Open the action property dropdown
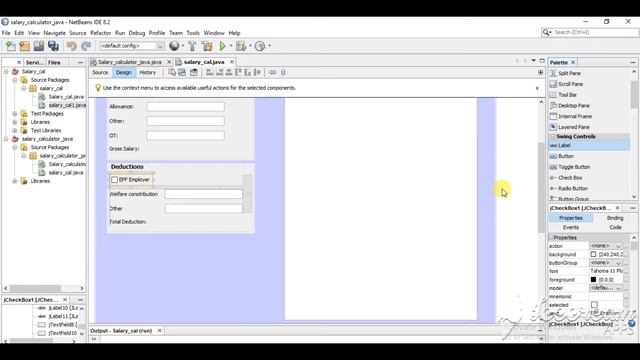Viewport: 640px width, 360px height. [x=606, y=246]
